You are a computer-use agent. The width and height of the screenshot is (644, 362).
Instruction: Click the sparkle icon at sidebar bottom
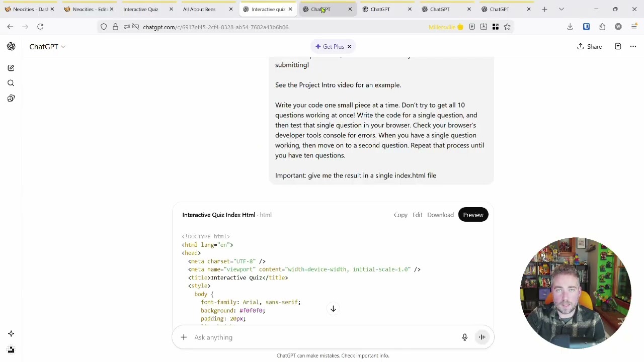11,333
